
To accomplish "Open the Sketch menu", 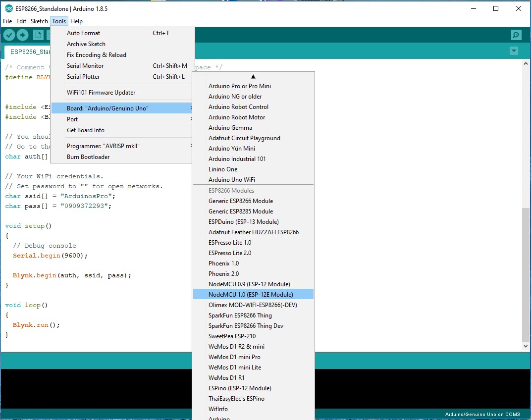I will coord(39,21).
